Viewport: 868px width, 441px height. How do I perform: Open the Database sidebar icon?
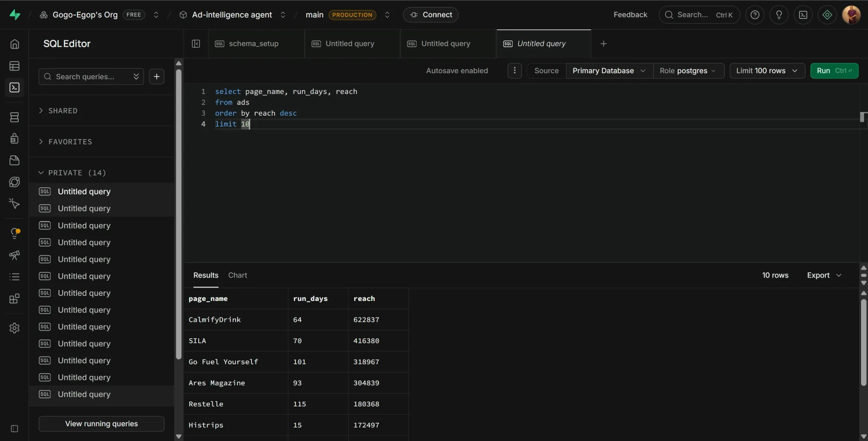[14, 117]
